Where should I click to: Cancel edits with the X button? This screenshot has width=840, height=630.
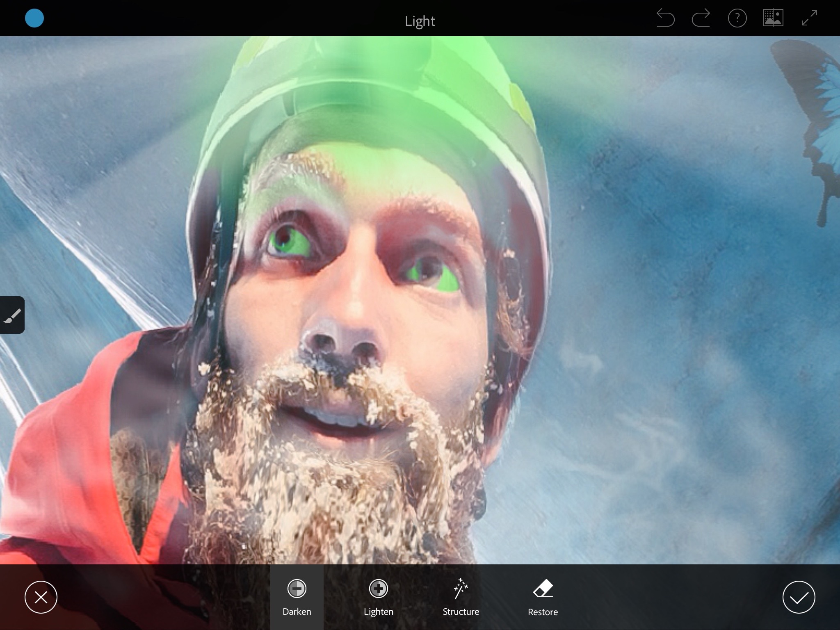[x=41, y=597]
